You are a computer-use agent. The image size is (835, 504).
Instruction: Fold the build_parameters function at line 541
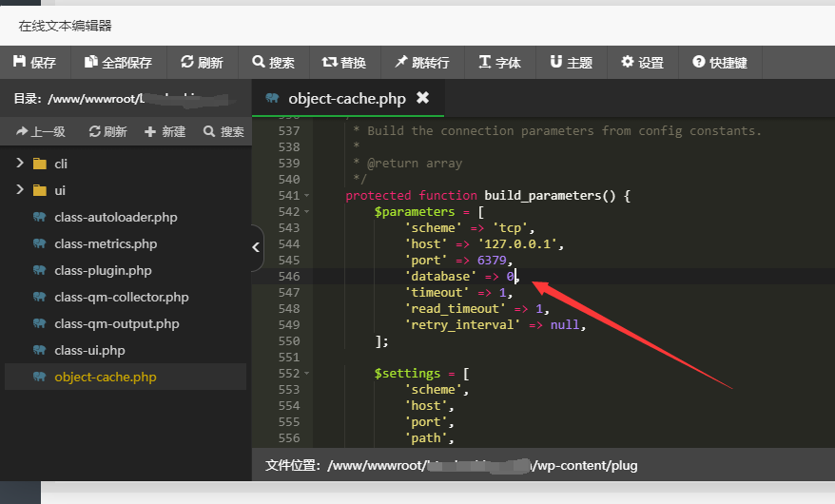306,196
